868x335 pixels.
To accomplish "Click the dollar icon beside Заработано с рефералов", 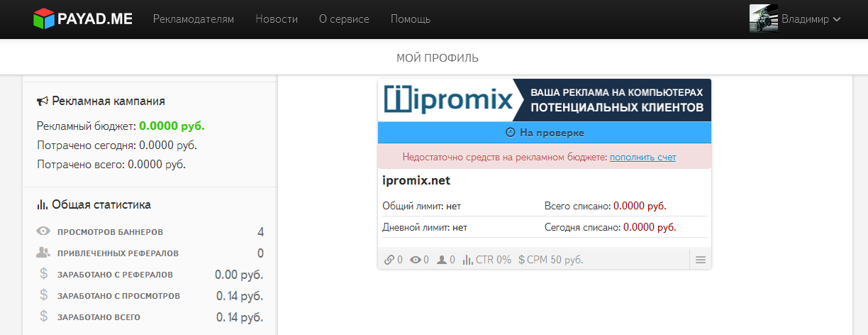I will pos(43,274).
